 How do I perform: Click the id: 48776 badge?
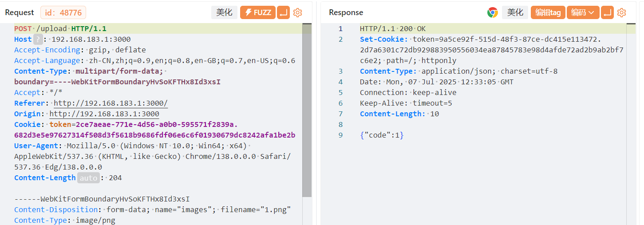pyautogui.click(x=63, y=12)
